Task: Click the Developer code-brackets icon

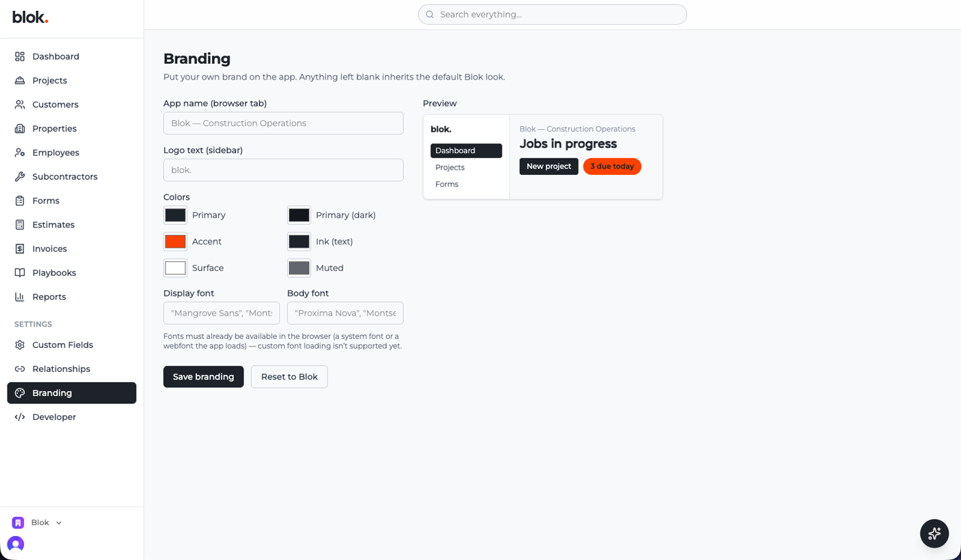Action: 20,417
